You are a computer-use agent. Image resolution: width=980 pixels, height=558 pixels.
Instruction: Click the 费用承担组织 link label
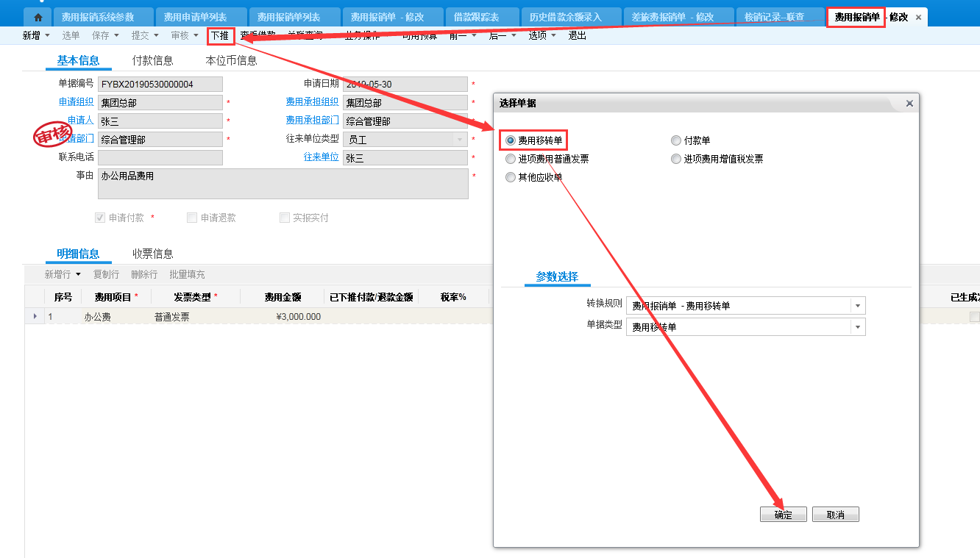312,102
